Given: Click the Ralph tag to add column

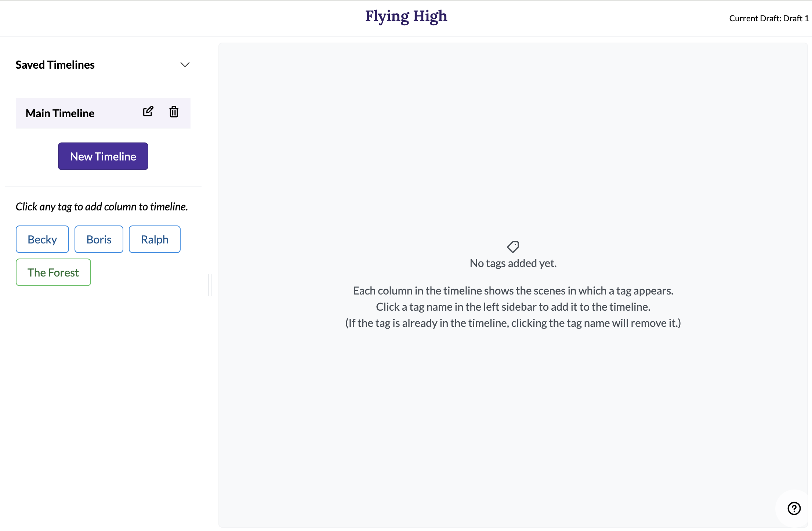Looking at the screenshot, I should coord(155,239).
